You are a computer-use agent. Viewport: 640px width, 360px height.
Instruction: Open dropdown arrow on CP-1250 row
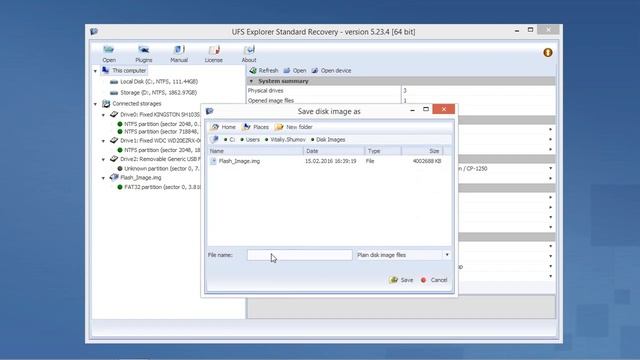(x=550, y=169)
